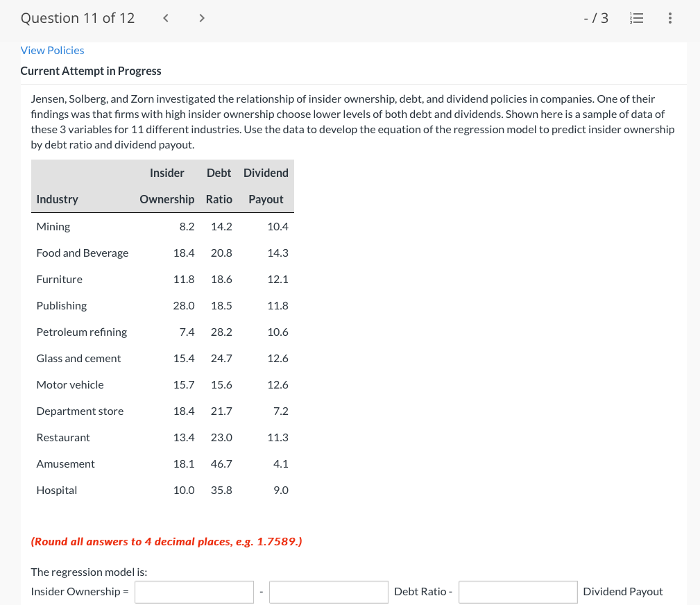Click the Hospital row label

[x=57, y=490]
